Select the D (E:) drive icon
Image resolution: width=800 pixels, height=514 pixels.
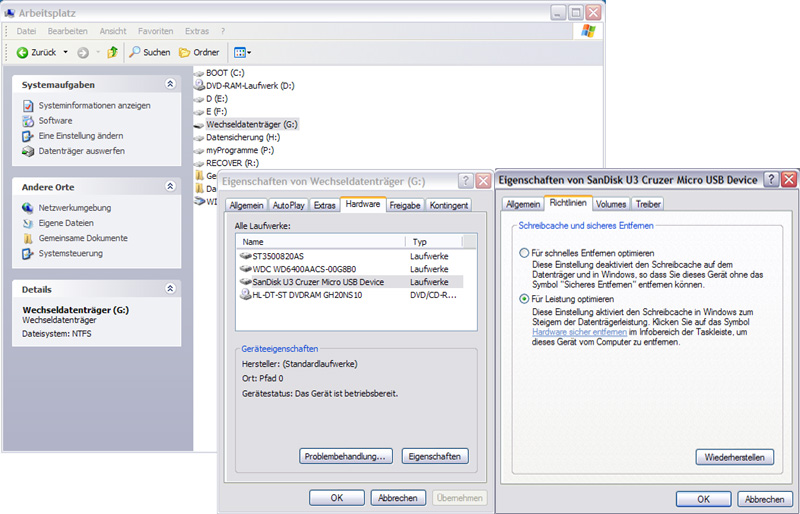(199, 99)
